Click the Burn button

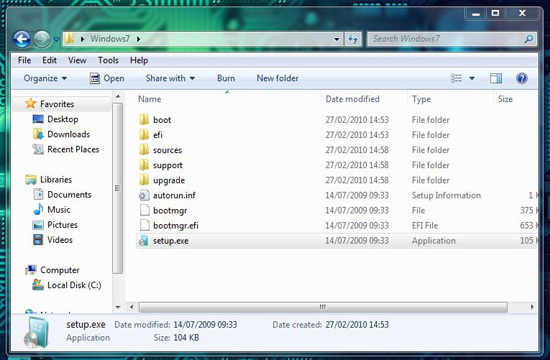point(226,78)
